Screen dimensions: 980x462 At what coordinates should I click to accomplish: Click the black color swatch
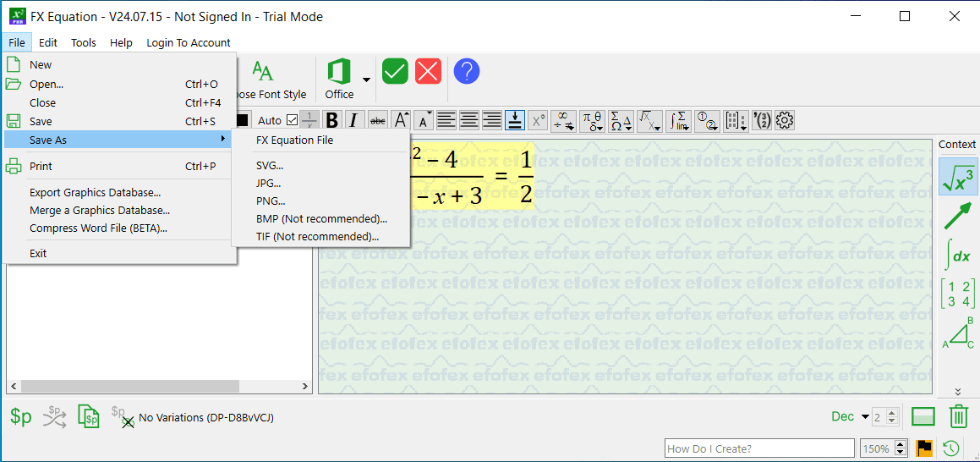click(x=243, y=120)
